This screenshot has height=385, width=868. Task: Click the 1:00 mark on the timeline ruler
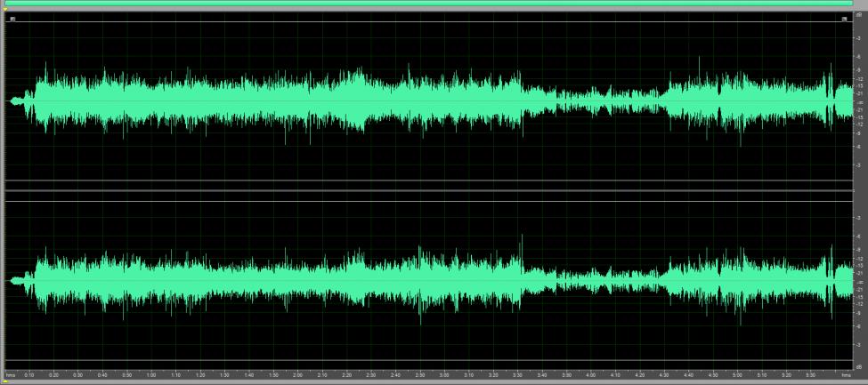pos(151,375)
